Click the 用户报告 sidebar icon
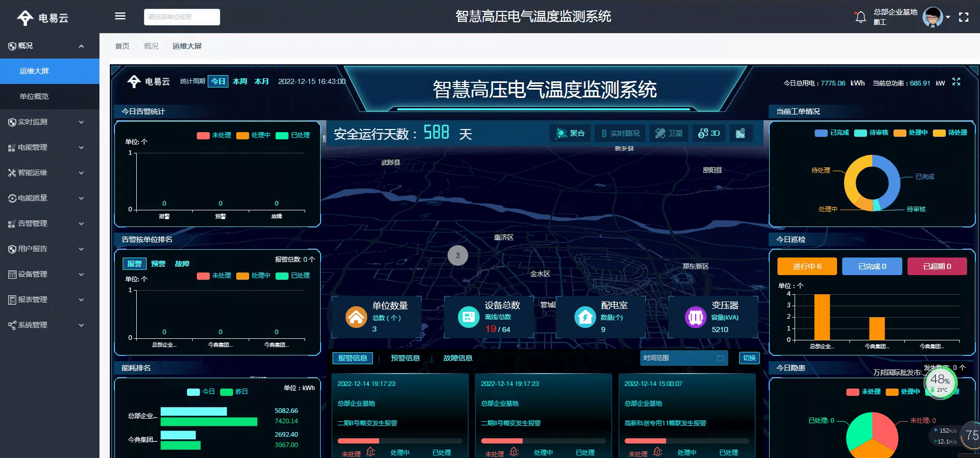This screenshot has height=458, width=980. [12, 249]
